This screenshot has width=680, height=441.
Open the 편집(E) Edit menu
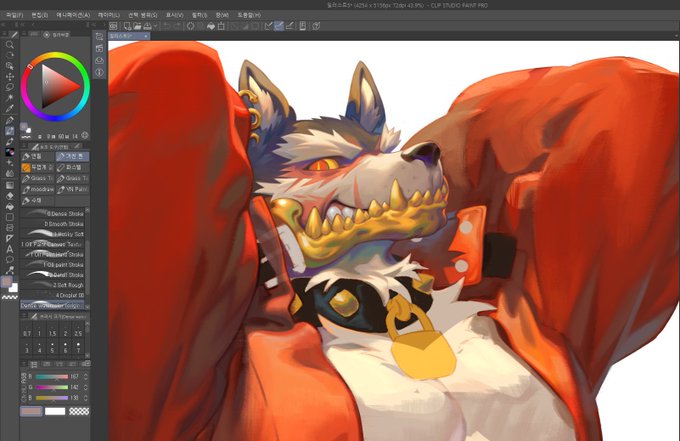[x=39, y=15]
